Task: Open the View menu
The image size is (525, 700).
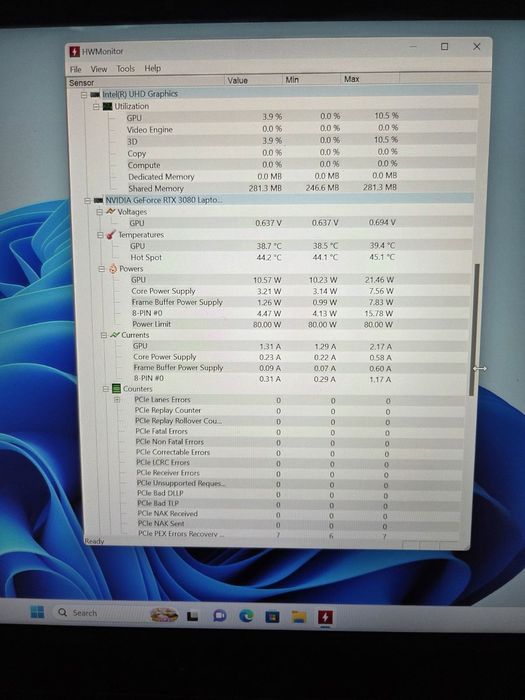Action: coord(99,69)
